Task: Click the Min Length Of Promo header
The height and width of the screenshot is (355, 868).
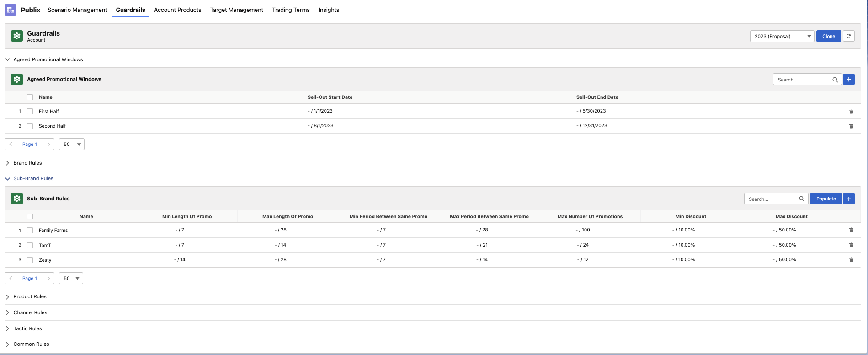Action: (x=187, y=216)
